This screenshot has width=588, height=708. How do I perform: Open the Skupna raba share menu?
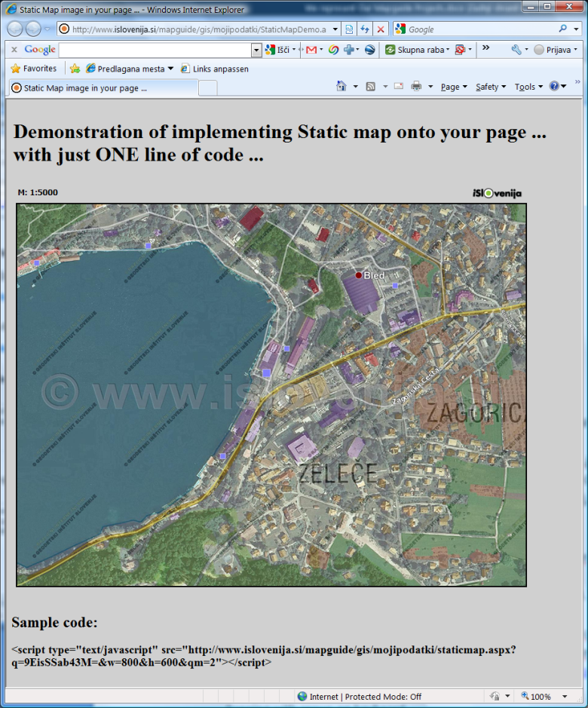coord(417,50)
